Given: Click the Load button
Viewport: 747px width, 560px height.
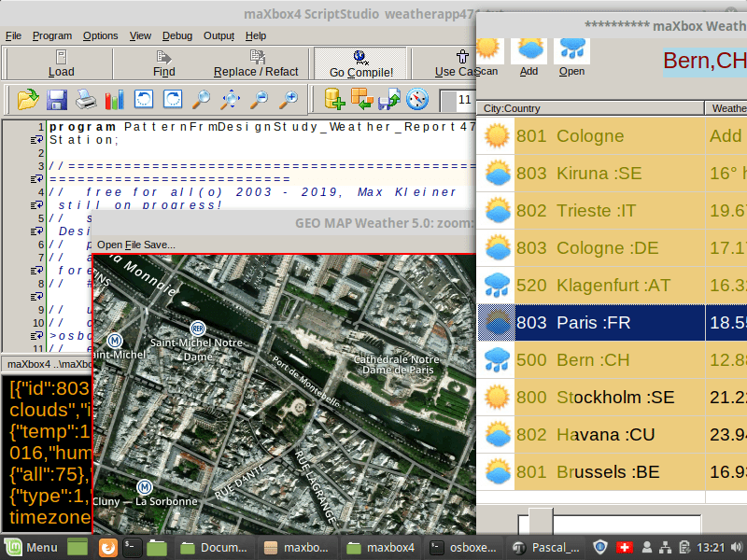Looking at the screenshot, I should [62, 63].
